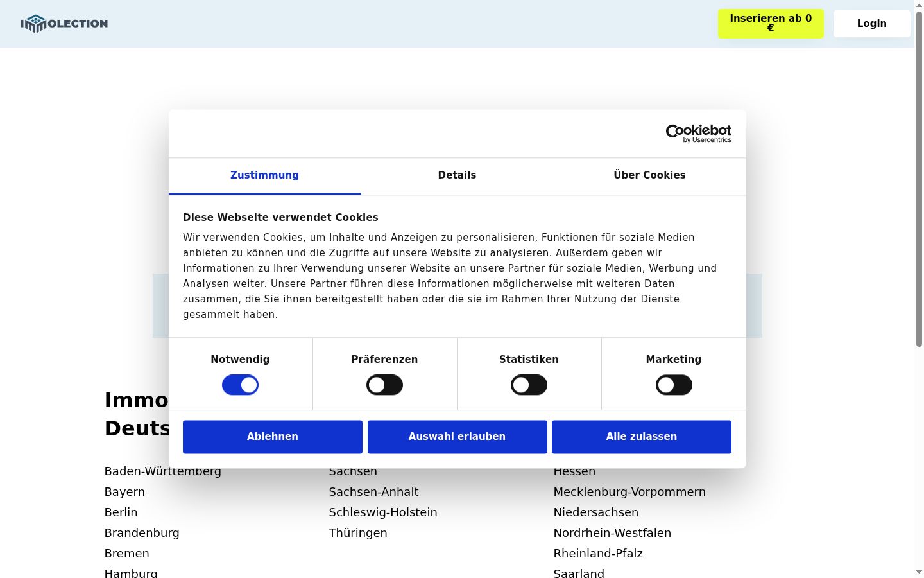Accept all cookies with Alle zulassen

(x=642, y=437)
